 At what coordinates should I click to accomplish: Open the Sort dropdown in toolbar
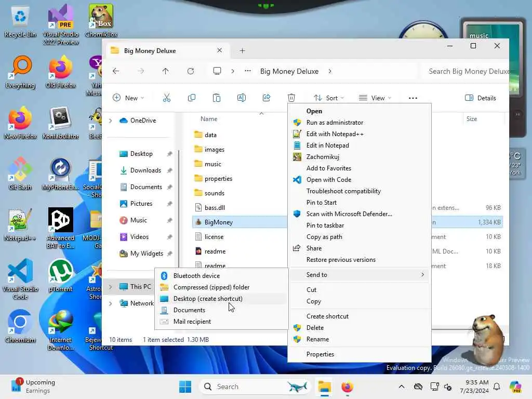328,98
